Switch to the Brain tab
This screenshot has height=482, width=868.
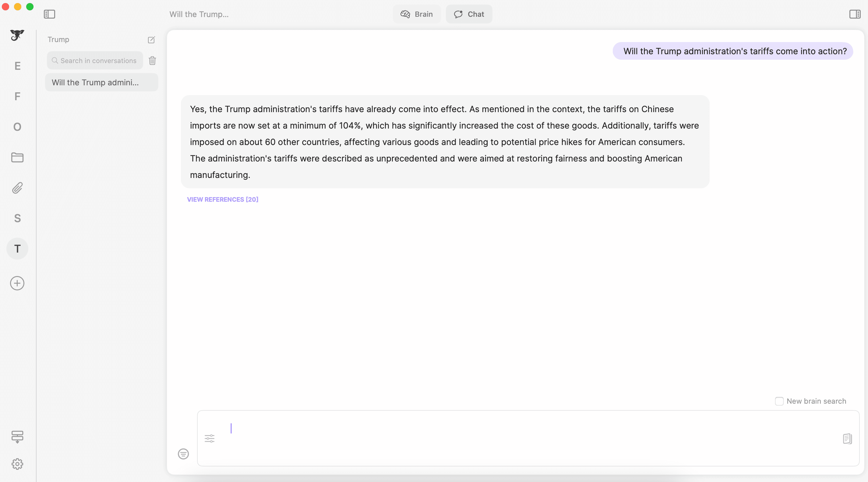tap(416, 14)
